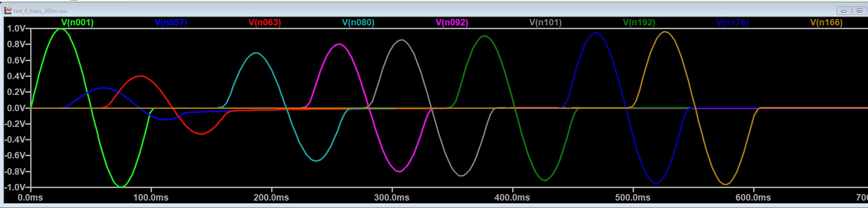Click the 300.0ms time axis label
Viewport: 868px width, 208px height.
[x=392, y=198]
